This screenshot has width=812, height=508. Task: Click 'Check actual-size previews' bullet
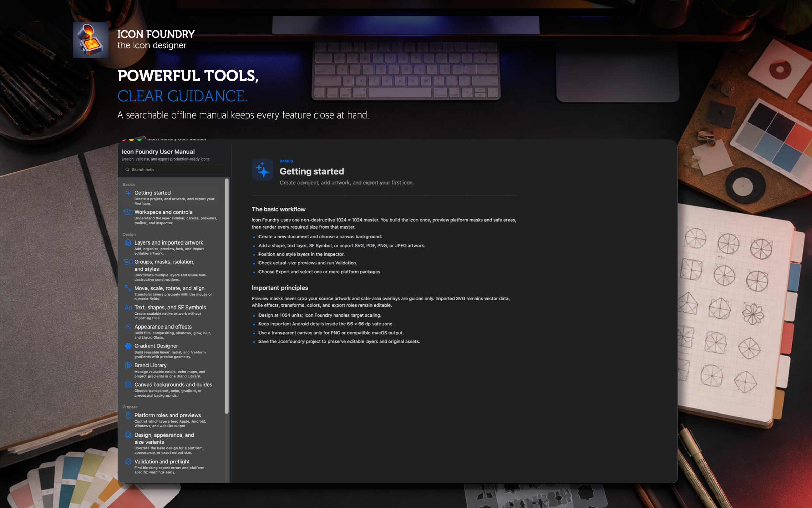point(308,263)
